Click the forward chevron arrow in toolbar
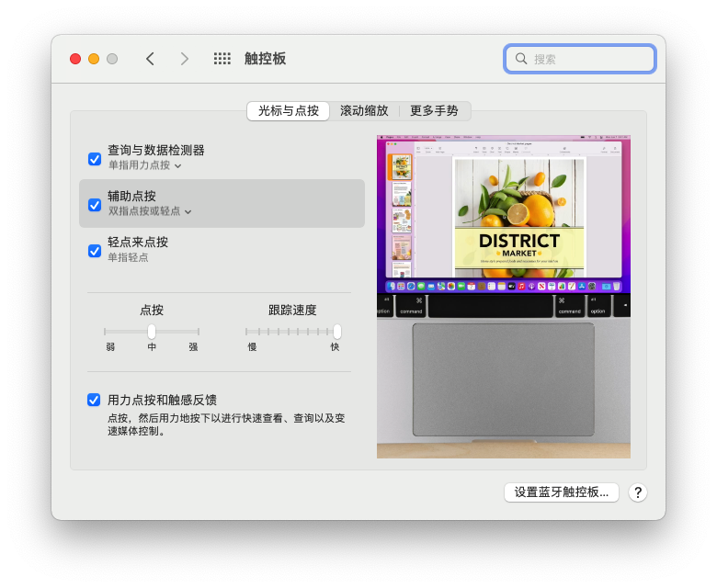The image size is (717, 588). 184,59
